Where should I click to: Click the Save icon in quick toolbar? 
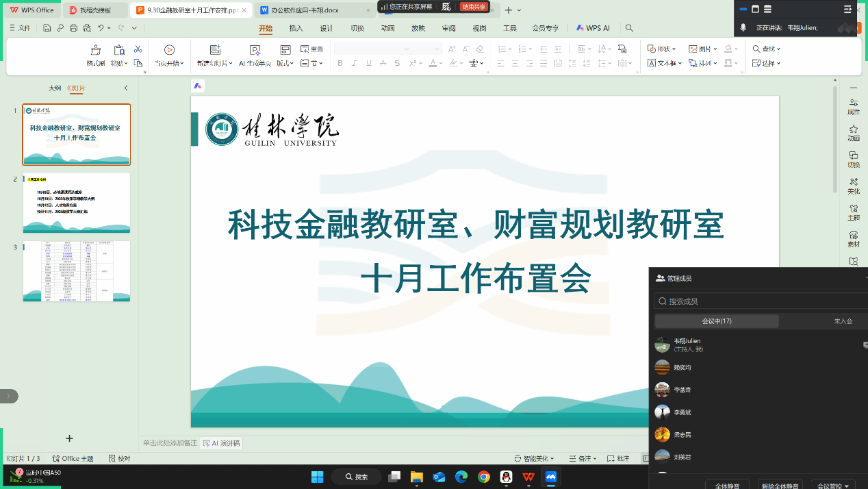[x=47, y=28]
